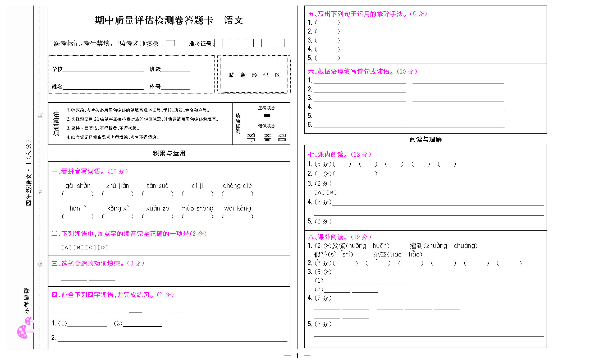Click the 姓名 blank line
Viewport: 595px width, 364px height.
coord(103,87)
